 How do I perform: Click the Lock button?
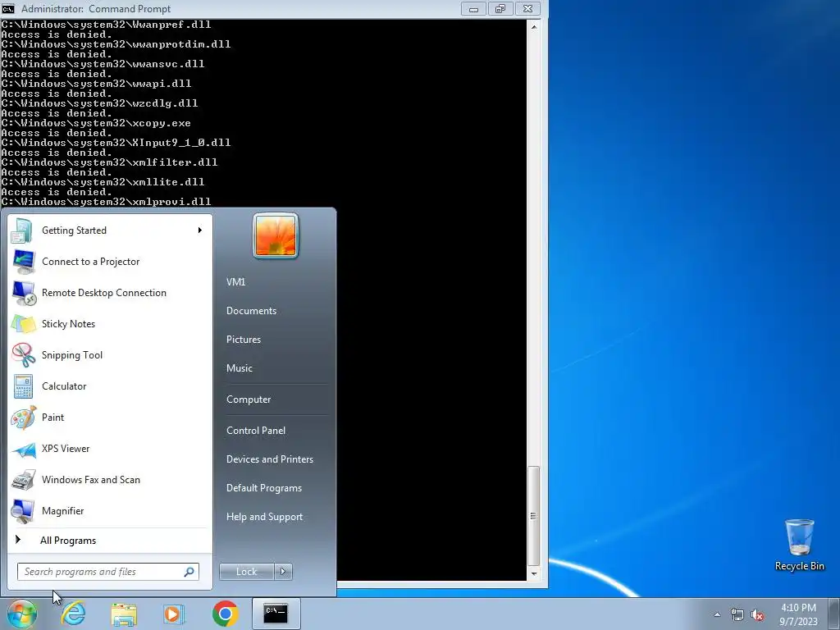coord(246,572)
